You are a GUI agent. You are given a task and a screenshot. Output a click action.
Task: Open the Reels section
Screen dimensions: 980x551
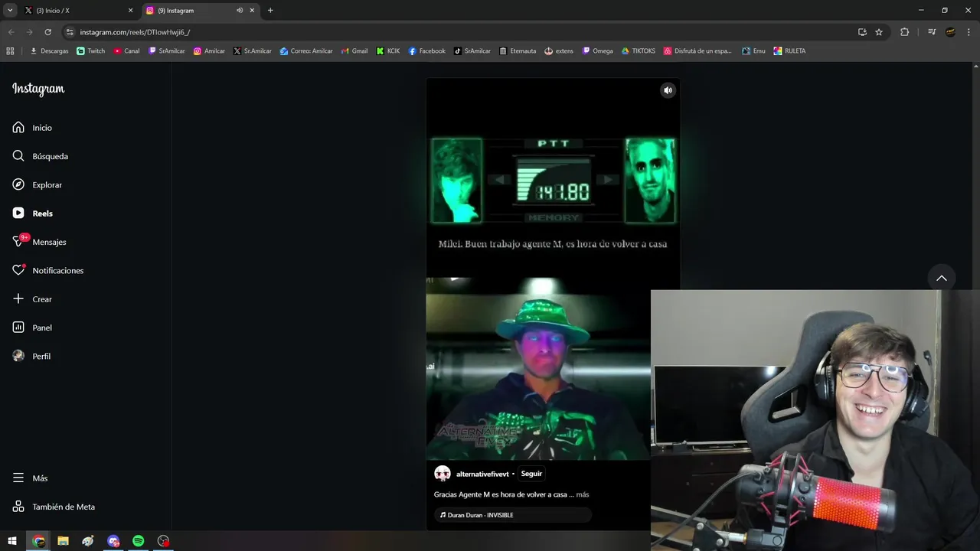[x=33, y=214]
